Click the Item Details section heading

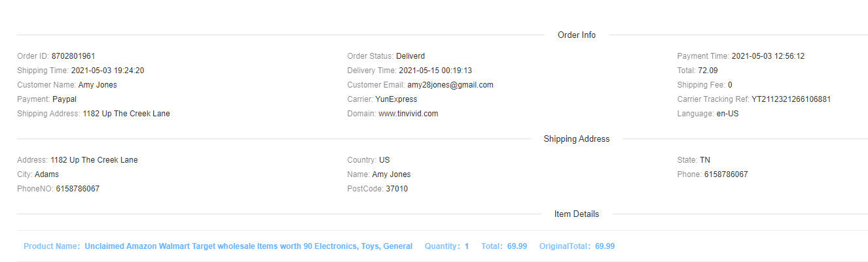click(x=576, y=214)
